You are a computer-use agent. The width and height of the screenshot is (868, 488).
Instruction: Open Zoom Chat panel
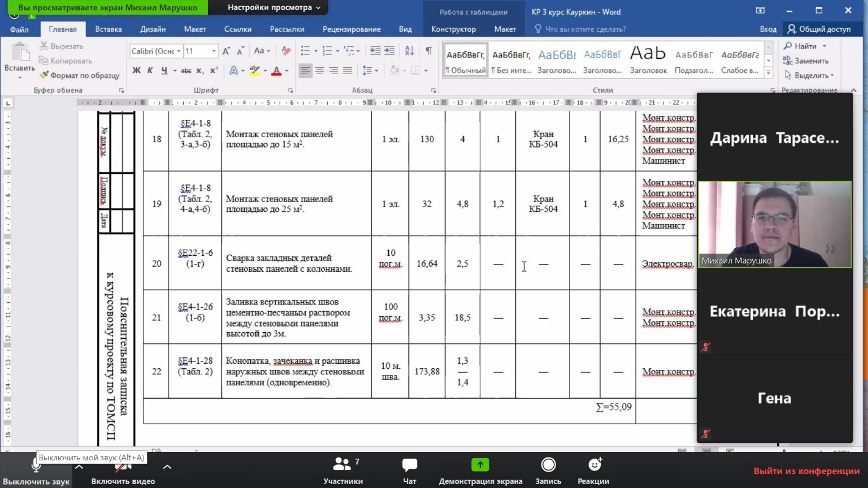coord(410,471)
